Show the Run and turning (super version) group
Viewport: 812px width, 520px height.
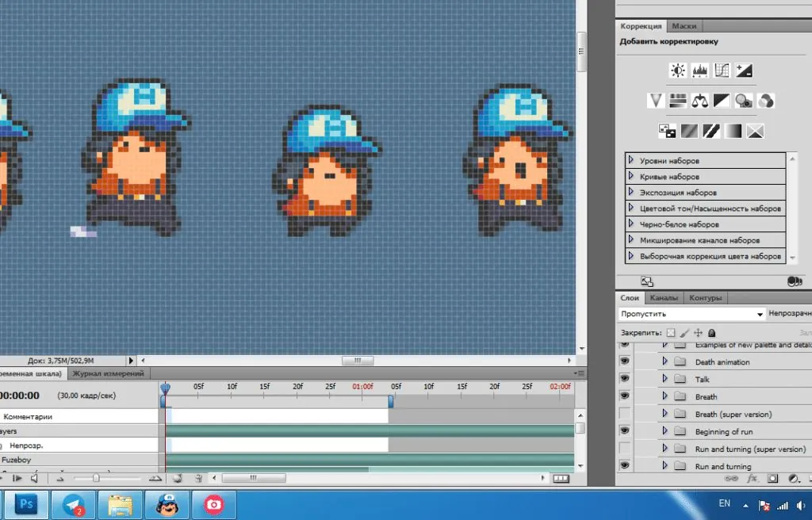click(625, 448)
